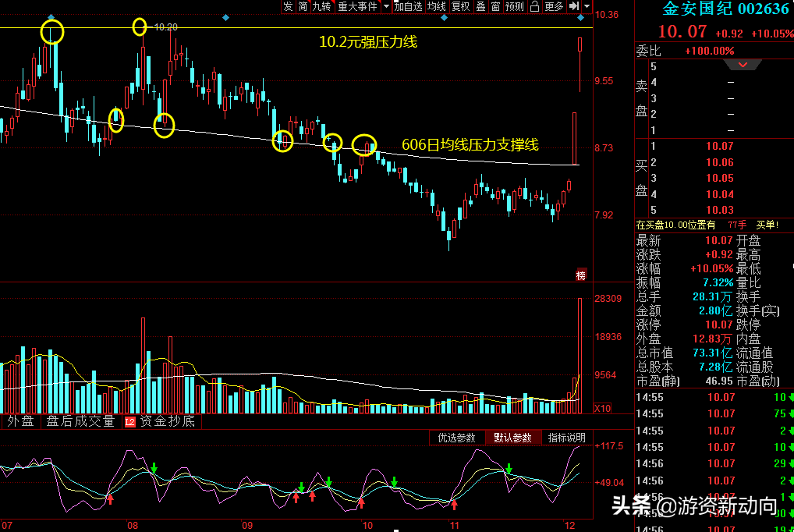Click the blue diamond marker above latest candle
Image resolution: width=794 pixels, height=532 pixels.
point(581,18)
